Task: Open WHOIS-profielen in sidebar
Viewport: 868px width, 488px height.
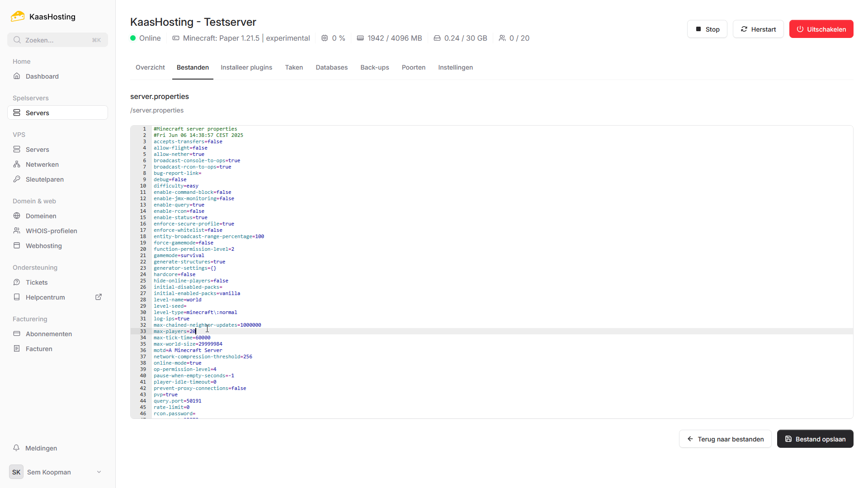Action: click(51, 231)
